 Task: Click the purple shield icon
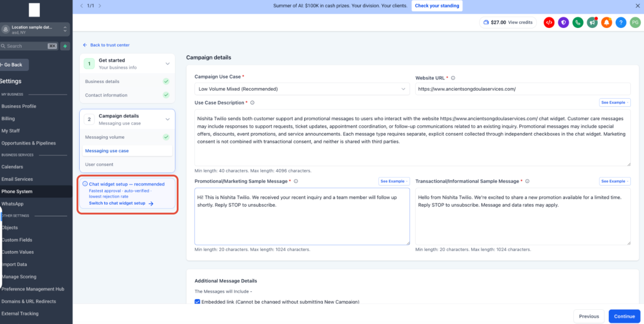563,23
